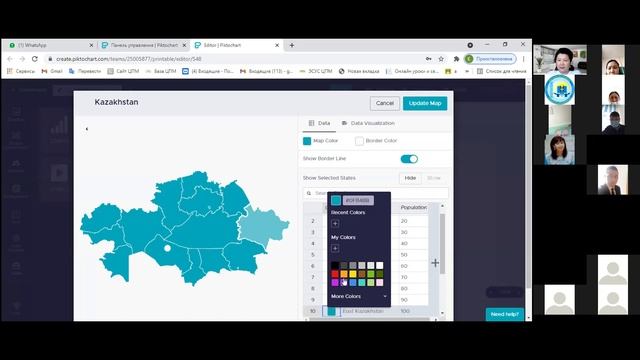Click the presenter's video thumbnail

[560, 60]
